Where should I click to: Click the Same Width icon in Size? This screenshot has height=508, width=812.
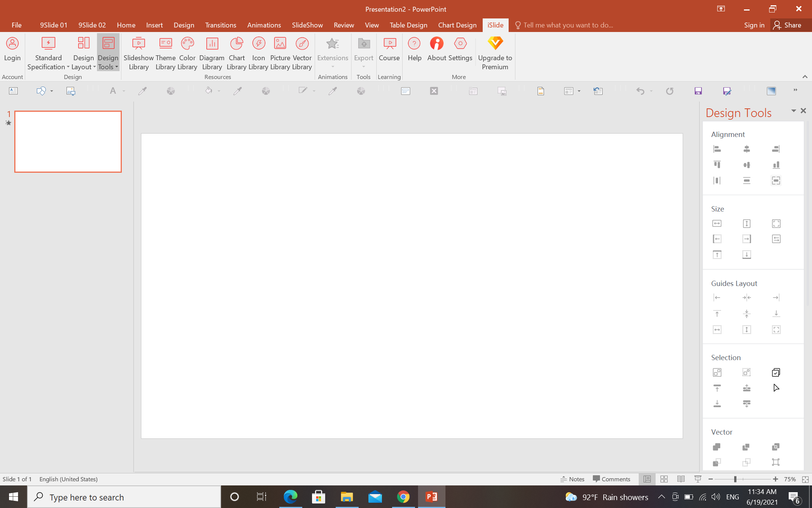click(x=717, y=224)
